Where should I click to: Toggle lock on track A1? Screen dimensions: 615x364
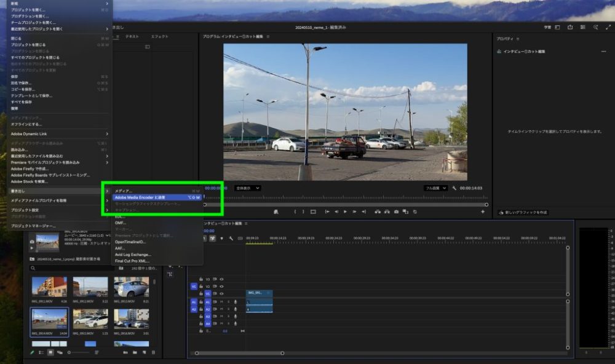[200, 302]
